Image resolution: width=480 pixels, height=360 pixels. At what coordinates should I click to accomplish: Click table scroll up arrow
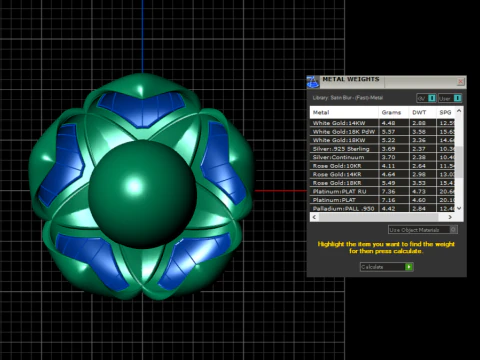tap(459, 111)
